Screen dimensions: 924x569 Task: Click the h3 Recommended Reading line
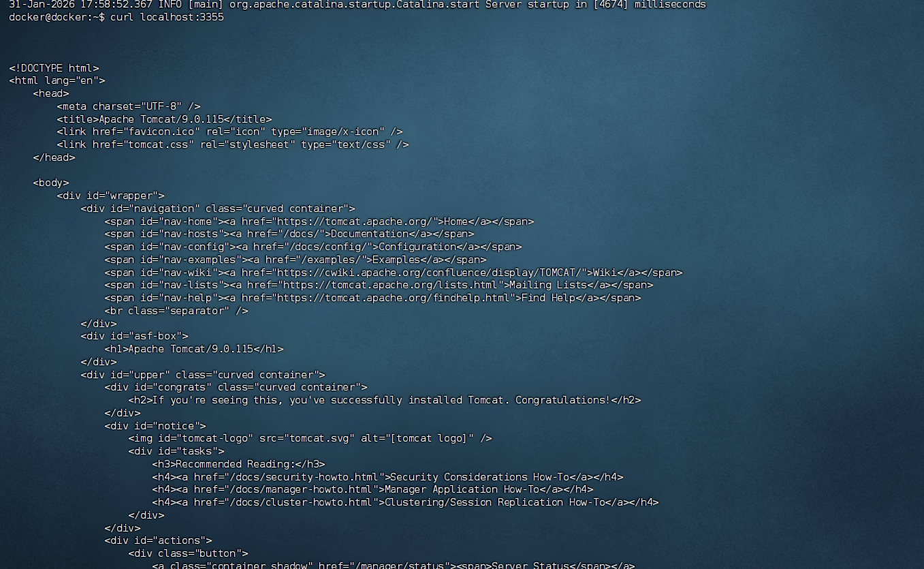click(239, 464)
